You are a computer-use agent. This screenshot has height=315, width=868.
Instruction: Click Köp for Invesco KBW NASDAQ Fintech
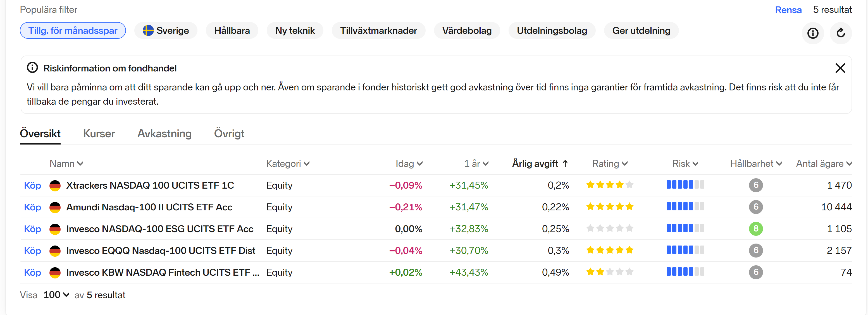click(32, 272)
